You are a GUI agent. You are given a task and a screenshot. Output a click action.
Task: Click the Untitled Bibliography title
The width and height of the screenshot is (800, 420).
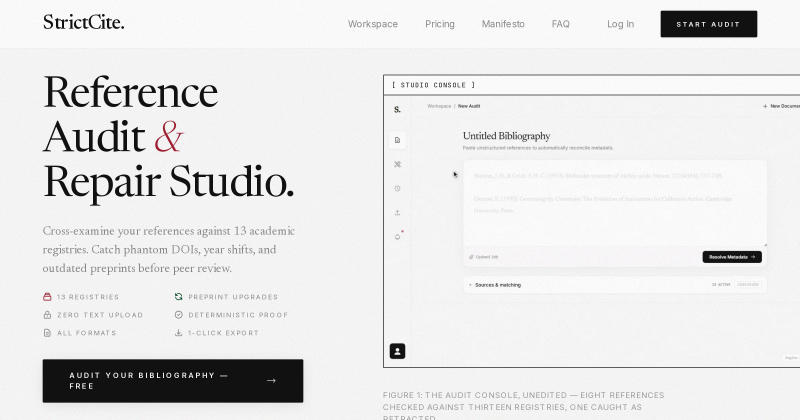pyautogui.click(x=506, y=136)
